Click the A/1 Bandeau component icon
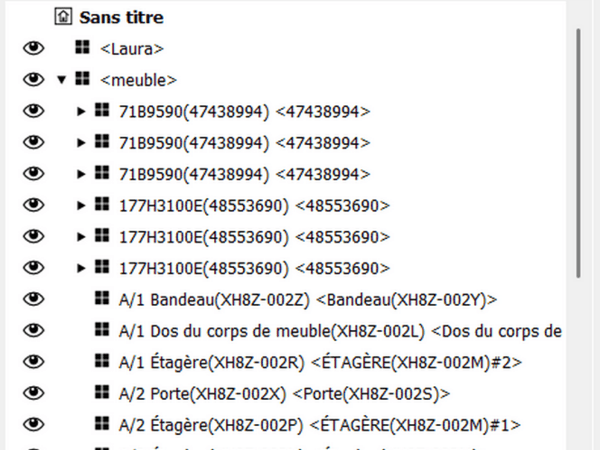600x450 pixels. pyautogui.click(x=101, y=298)
